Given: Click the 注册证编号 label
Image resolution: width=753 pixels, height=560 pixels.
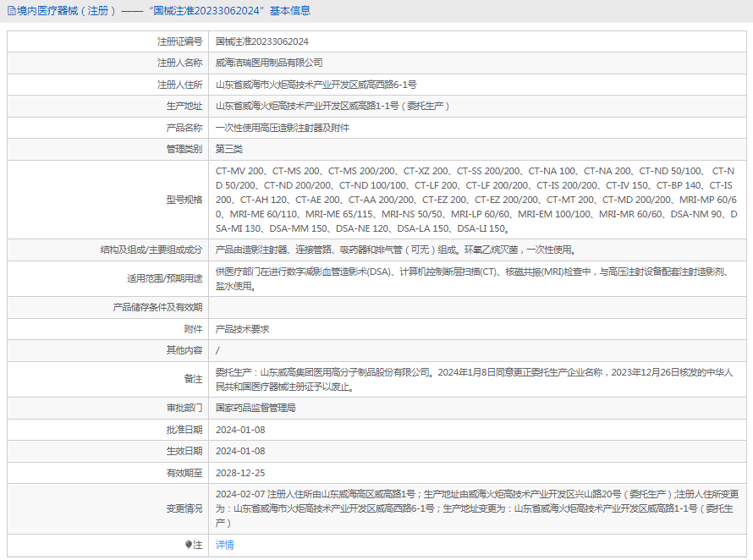Looking at the screenshot, I should click(180, 41).
